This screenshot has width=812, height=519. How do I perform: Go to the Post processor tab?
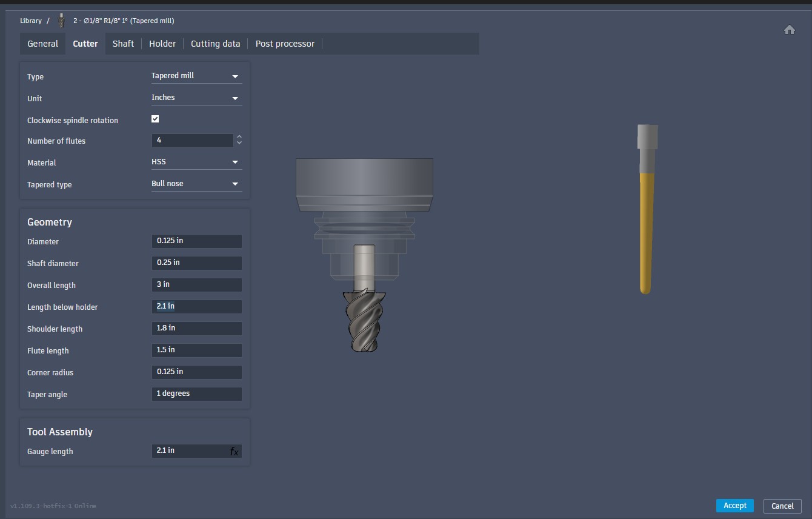285,44
